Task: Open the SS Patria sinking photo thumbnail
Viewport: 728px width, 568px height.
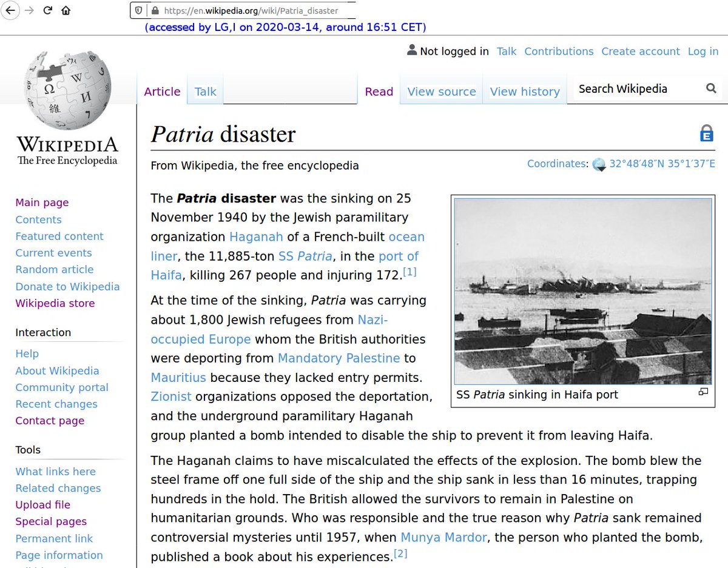Action: (x=583, y=292)
